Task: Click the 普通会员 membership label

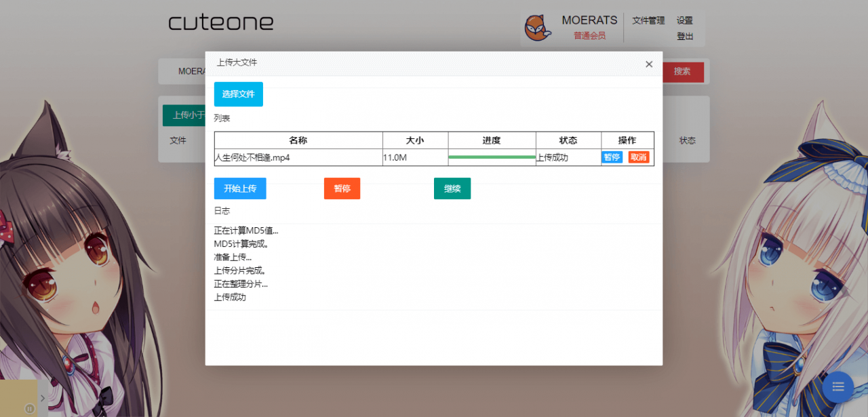Action: click(589, 35)
